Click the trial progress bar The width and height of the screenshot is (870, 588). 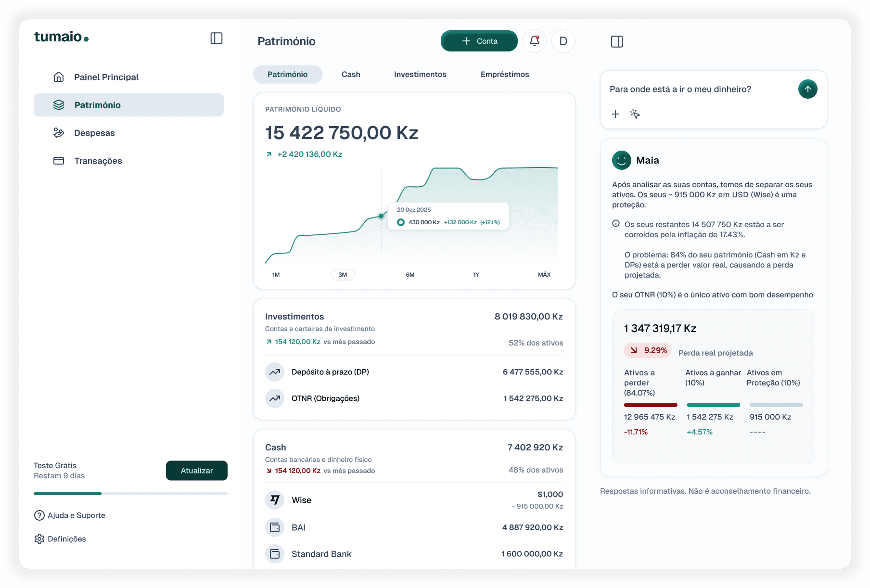click(x=130, y=494)
